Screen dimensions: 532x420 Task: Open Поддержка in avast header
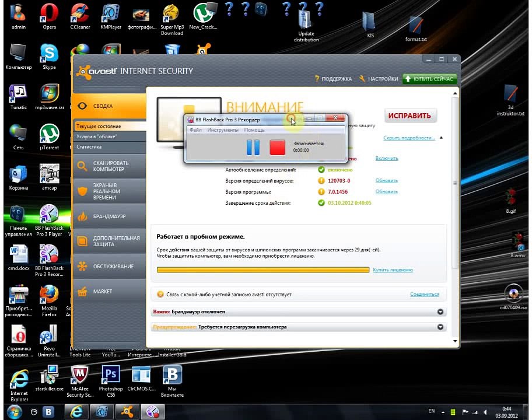click(333, 79)
